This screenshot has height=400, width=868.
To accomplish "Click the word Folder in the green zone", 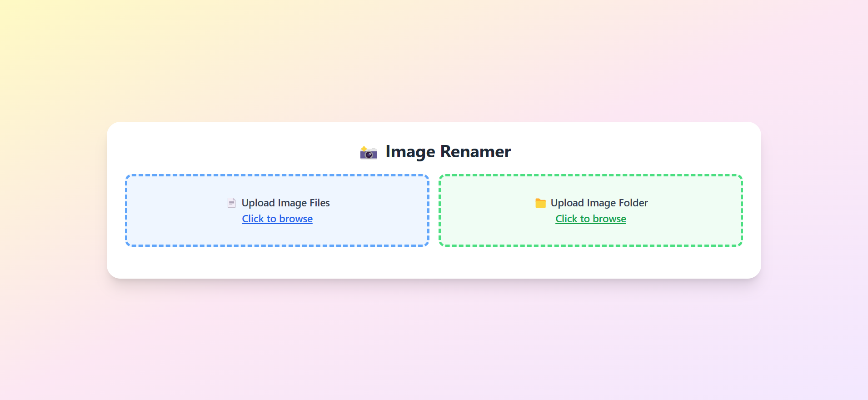I will coord(633,203).
